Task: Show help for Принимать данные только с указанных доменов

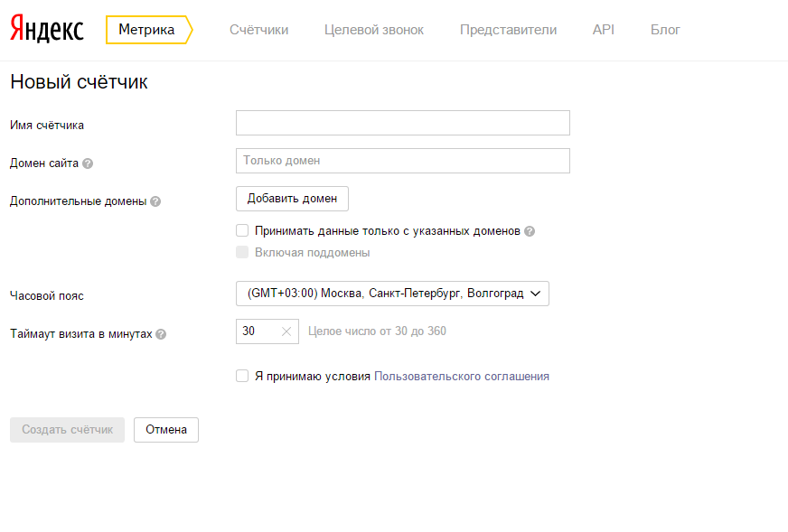Action: pos(530,231)
